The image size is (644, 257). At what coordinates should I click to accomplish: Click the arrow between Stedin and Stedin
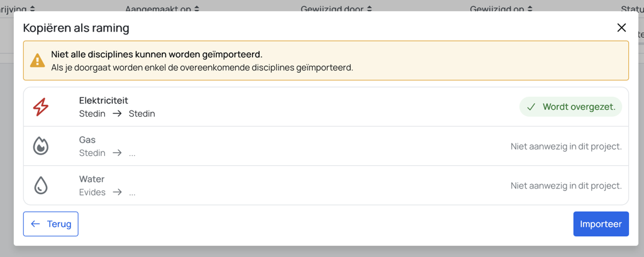click(117, 114)
